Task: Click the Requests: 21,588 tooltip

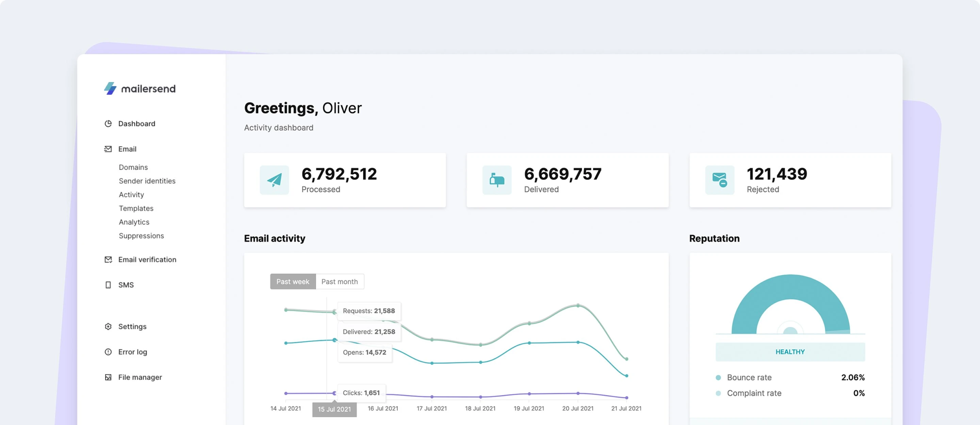Action: click(369, 311)
